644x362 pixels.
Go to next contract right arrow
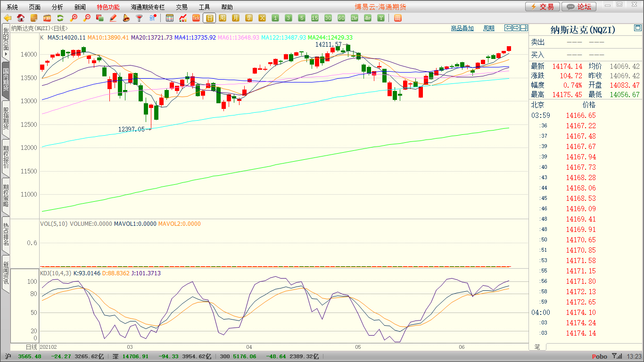pyautogui.click(x=516, y=28)
